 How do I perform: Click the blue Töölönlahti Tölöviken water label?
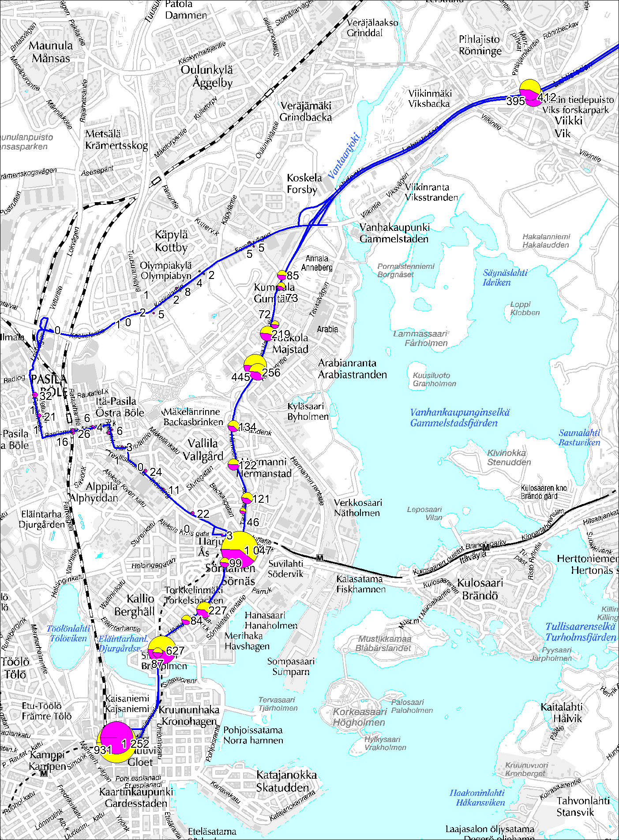coord(68,633)
